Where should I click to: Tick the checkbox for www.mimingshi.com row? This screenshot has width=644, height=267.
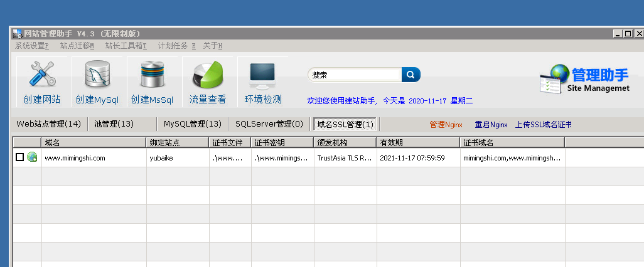pyautogui.click(x=19, y=157)
